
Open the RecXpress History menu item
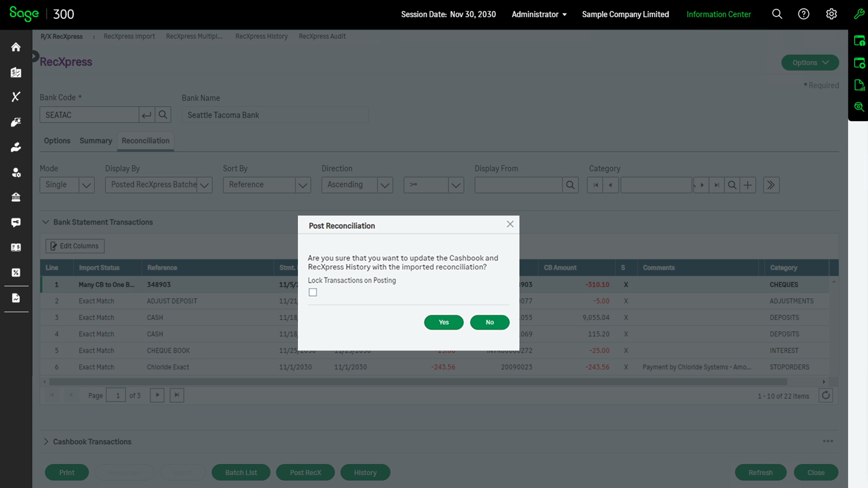click(x=261, y=36)
